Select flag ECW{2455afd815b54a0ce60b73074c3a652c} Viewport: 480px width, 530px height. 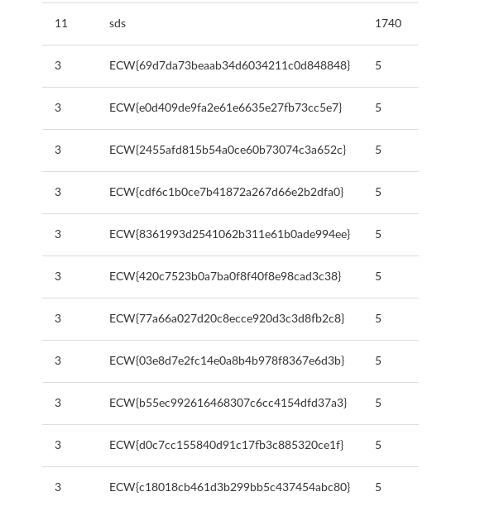tap(227, 150)
